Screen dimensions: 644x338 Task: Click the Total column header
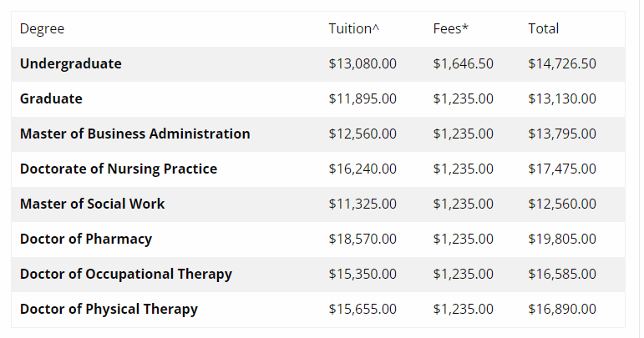pos(544,28)
